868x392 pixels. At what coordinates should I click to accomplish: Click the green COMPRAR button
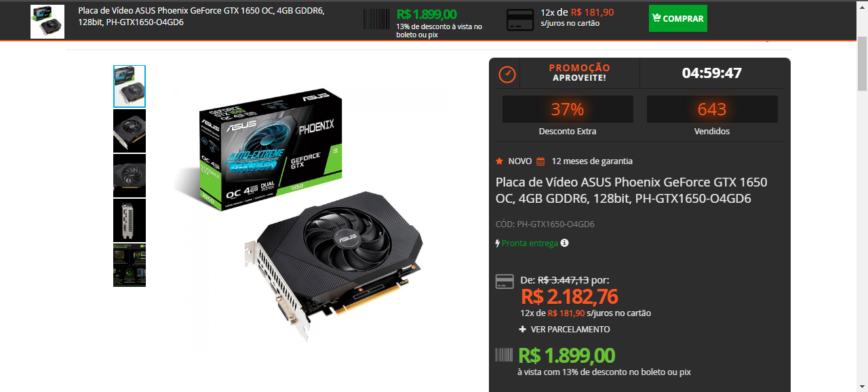[677, 18]
